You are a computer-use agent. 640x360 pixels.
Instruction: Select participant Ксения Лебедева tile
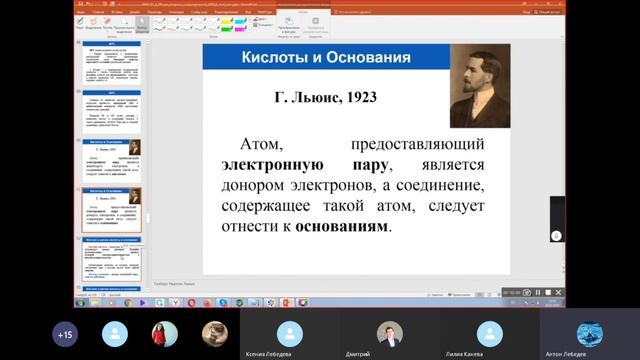click(x=290, y=334)
